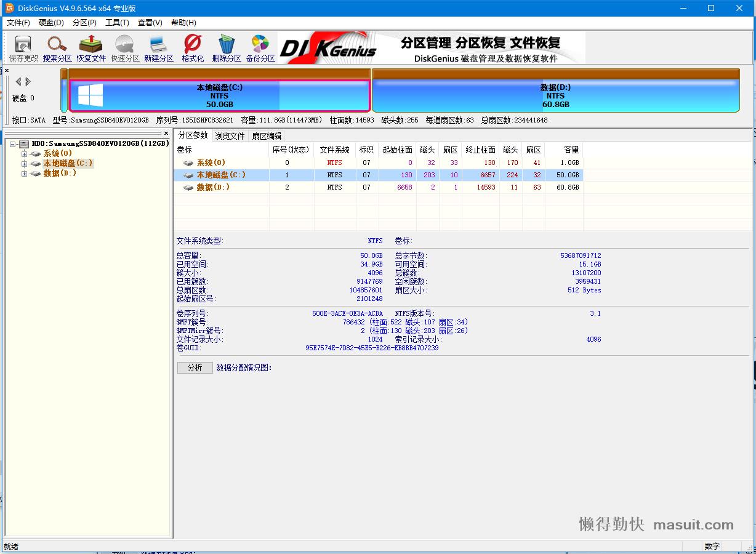The width and height of the screenshot is (756, 554).
Task: Click the 搜索分区 magnifier icon
Action: click(x=57, y=49)
